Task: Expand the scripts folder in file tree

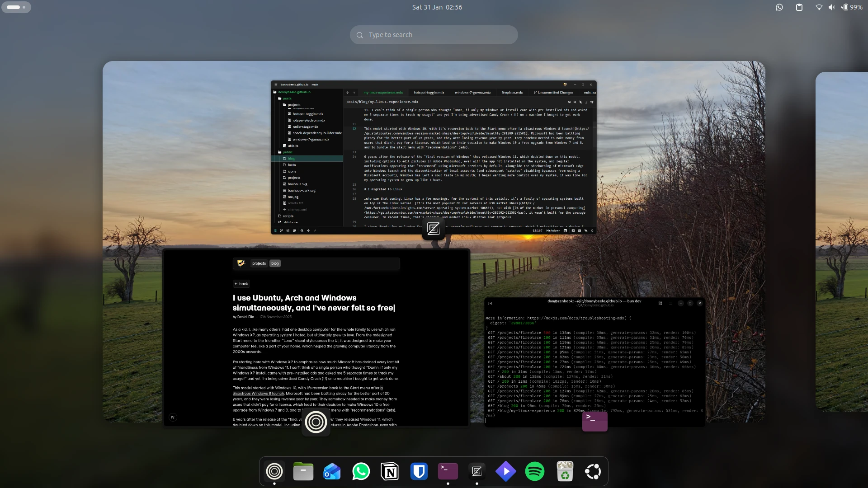Action: click(288, 216)
